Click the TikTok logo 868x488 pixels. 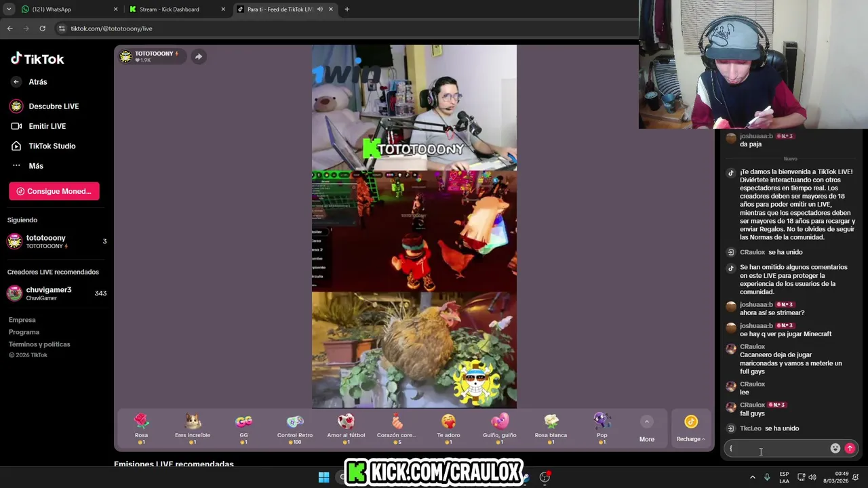tap(37, 58)
